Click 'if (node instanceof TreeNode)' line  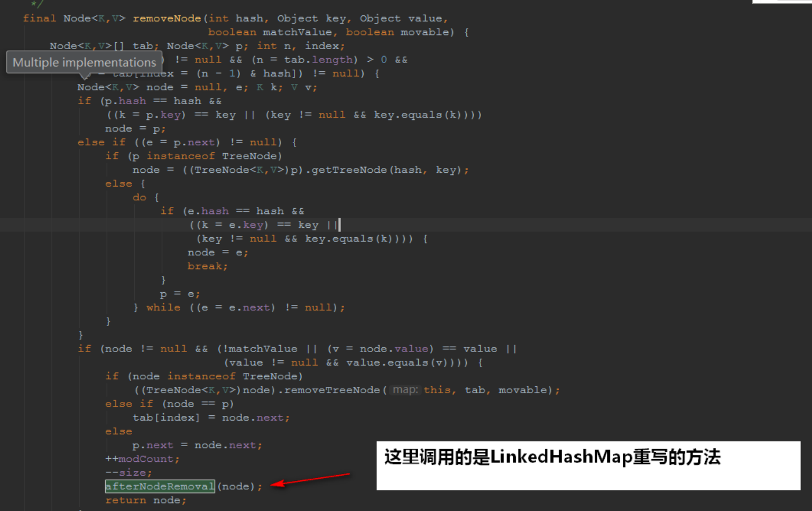204,376
